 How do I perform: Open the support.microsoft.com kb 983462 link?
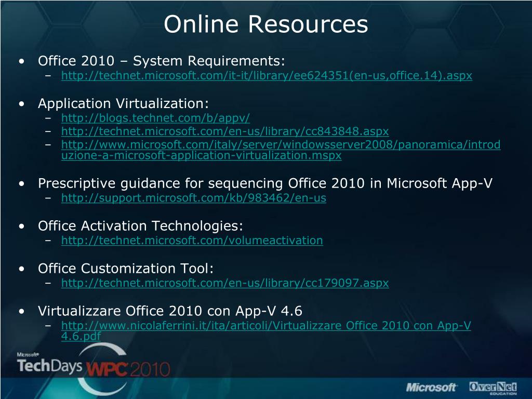(194, 198)
